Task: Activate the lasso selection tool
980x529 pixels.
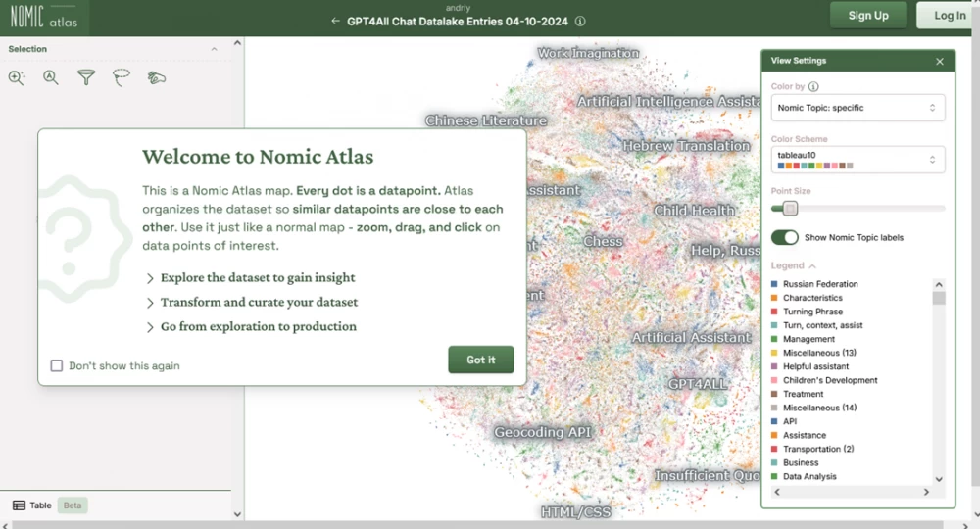Action: (122, 78)
